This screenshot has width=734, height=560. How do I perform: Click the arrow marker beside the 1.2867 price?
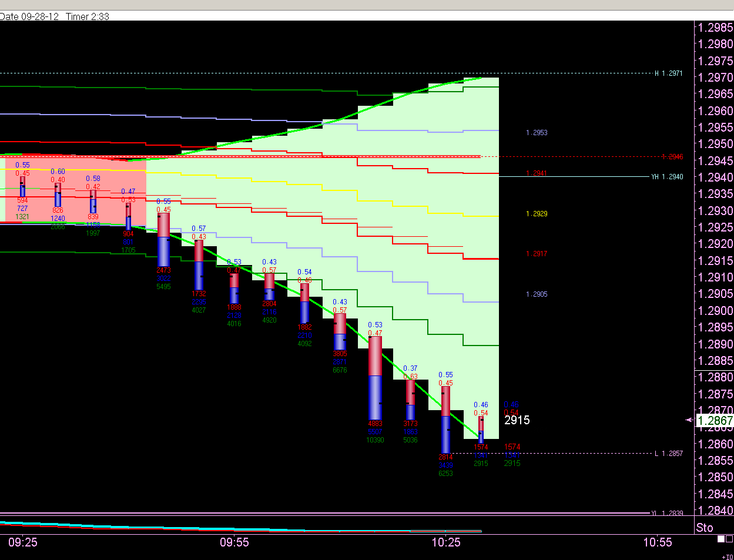pos(689,420)
